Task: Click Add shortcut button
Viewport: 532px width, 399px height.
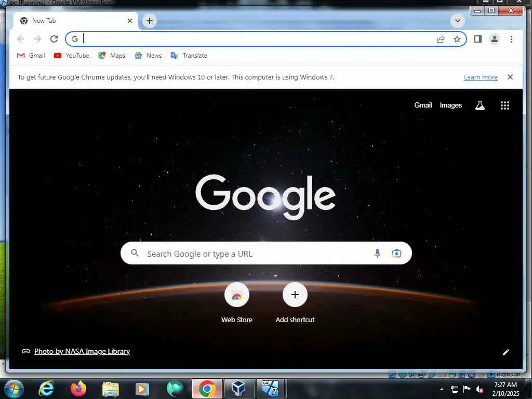Action: 295,303
